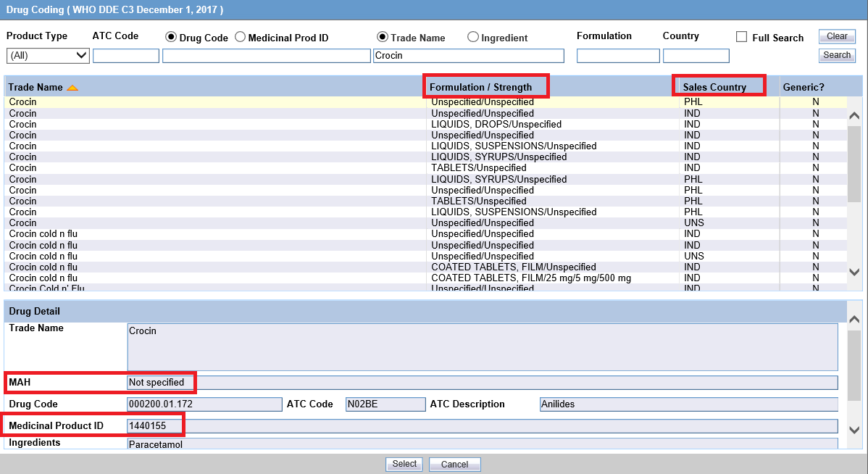Select the Drug Code radio button
Screen dimensions: 868x474
[171, 37]
